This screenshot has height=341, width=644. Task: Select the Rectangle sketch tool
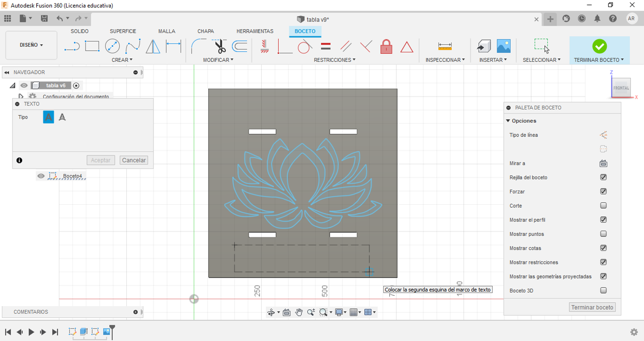click(x=92, y=47)
